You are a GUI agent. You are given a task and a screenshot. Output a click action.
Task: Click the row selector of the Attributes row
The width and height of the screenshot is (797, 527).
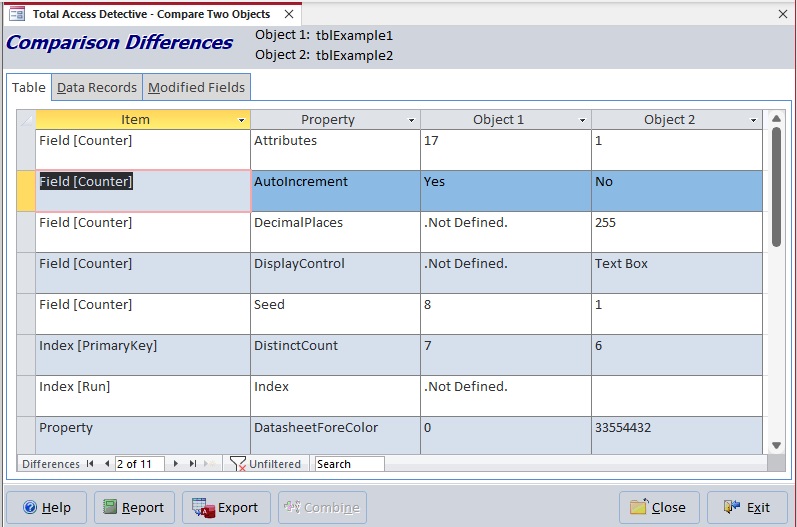(x=26, y=150)
